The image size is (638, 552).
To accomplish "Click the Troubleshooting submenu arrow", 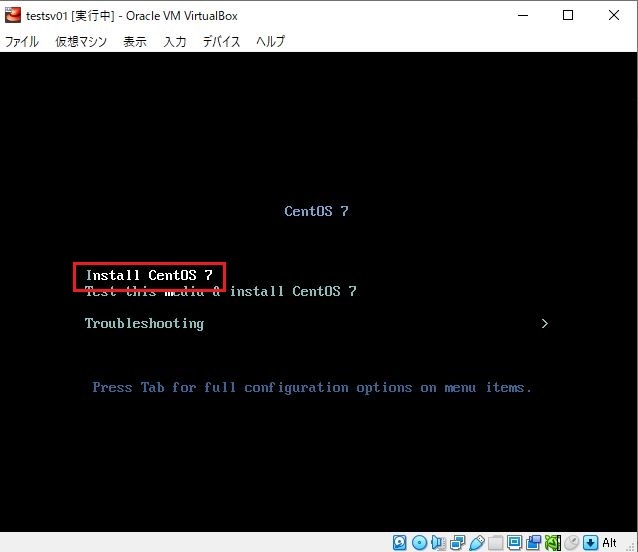I will (x=544, y=323).
